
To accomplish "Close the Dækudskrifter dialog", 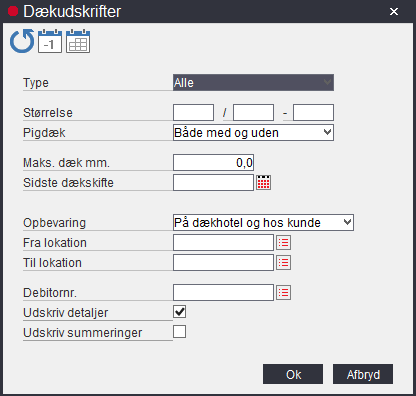I will click(x=394, y=12).
